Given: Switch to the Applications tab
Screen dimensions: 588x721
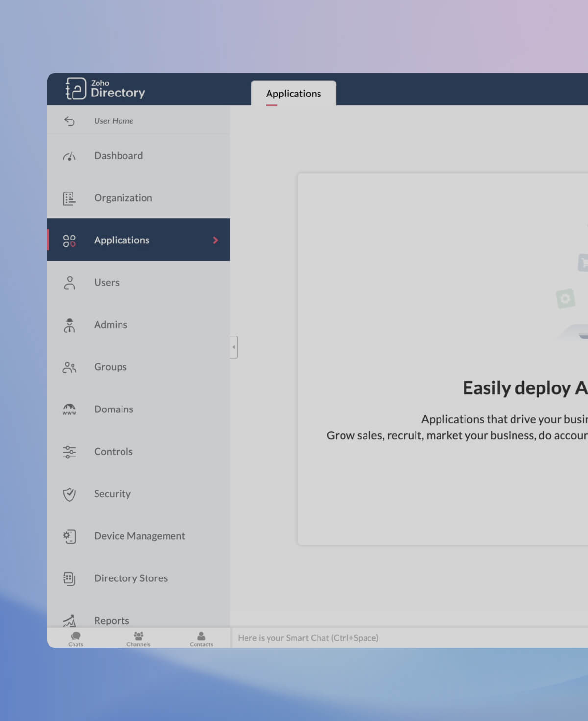Looking at the screenshot, I should coord(294,94).
